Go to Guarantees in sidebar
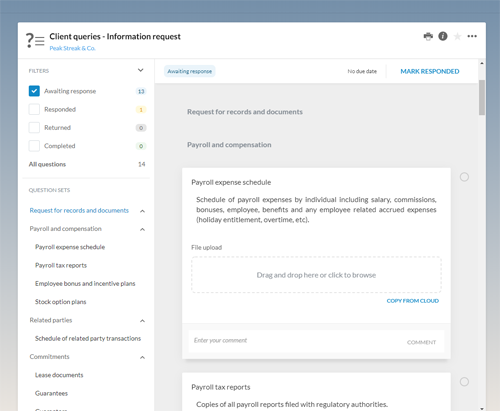The height and width of the screenshot is (411, 500). point(51,393)
